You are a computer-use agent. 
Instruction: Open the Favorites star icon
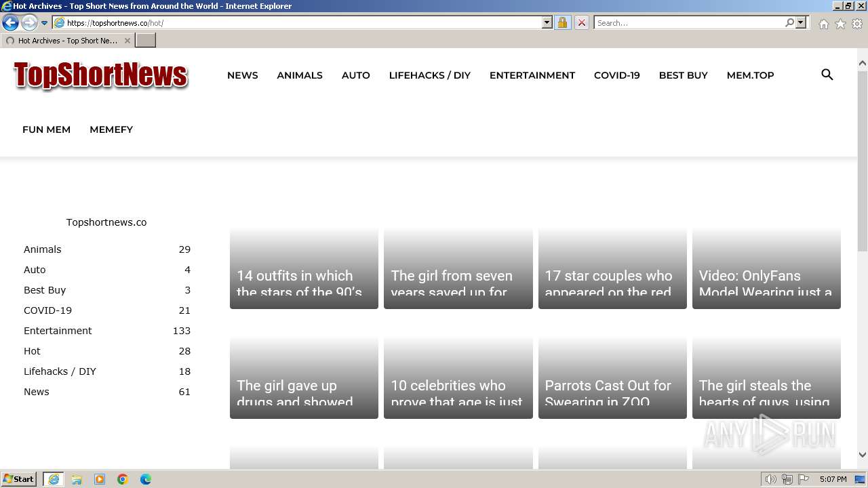point(840,24)
